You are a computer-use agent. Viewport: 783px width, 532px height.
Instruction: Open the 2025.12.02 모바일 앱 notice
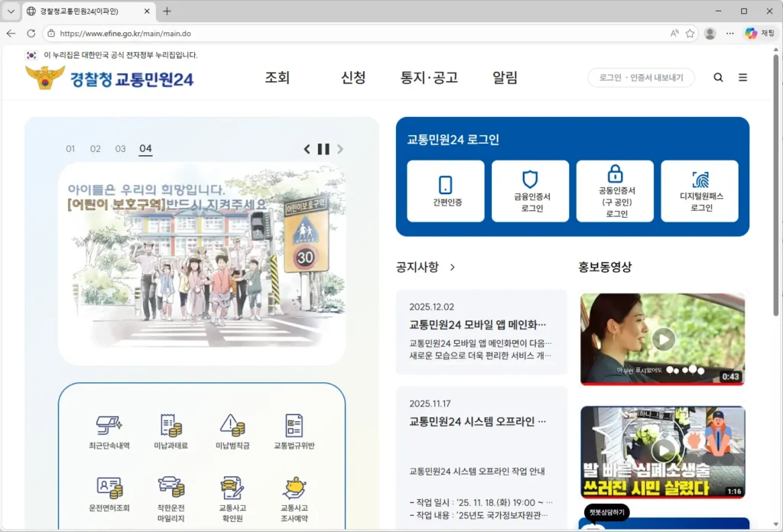pyautogui.click(x=480, y=324)
